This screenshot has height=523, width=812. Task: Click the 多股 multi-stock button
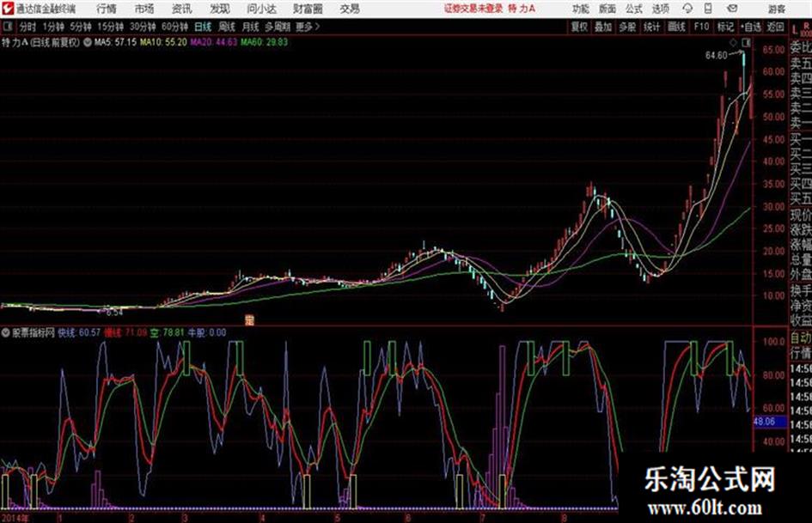(x=627, y=27)
